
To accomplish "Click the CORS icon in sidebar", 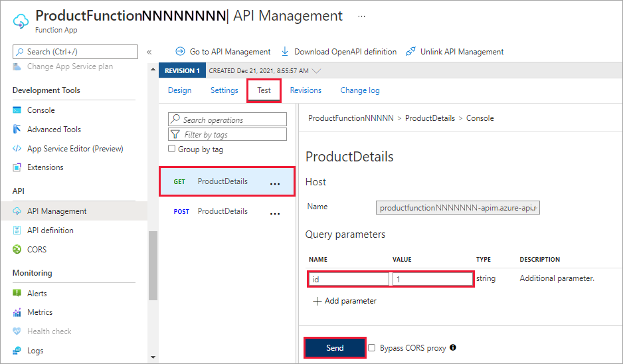I will pos(17,250).
